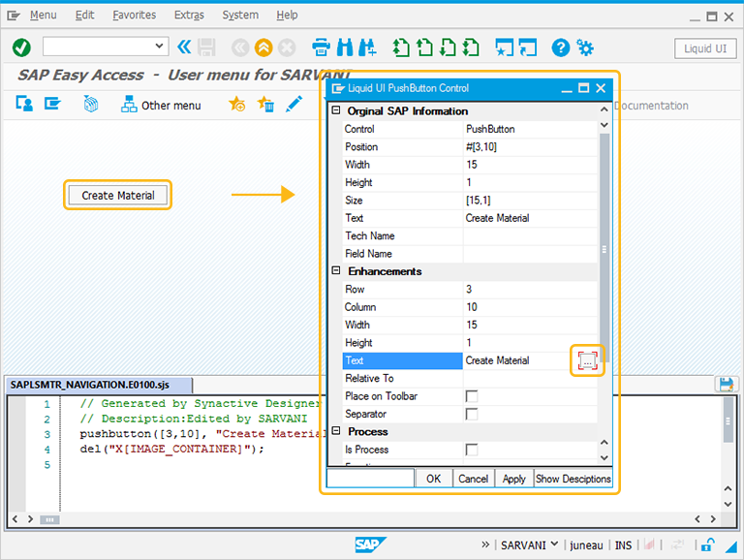Screen dimensions: 744x560
Task: Click the green Enter checkmark icon
Action: click(x=21, y=47)
